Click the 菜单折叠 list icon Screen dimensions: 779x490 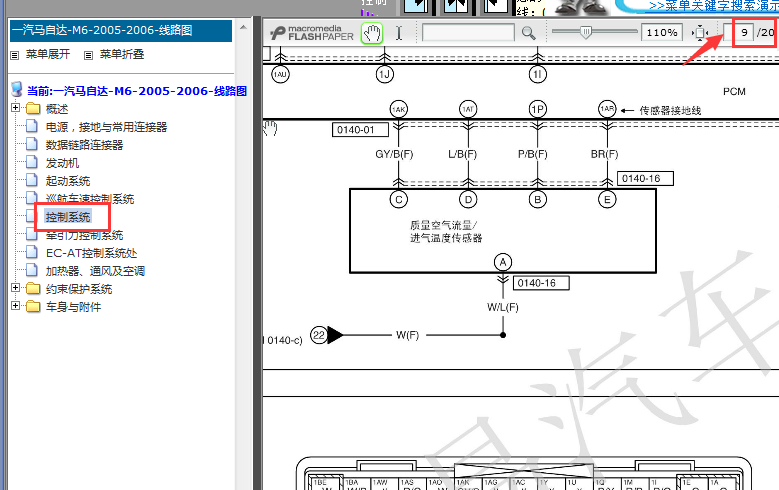[88, 55]
